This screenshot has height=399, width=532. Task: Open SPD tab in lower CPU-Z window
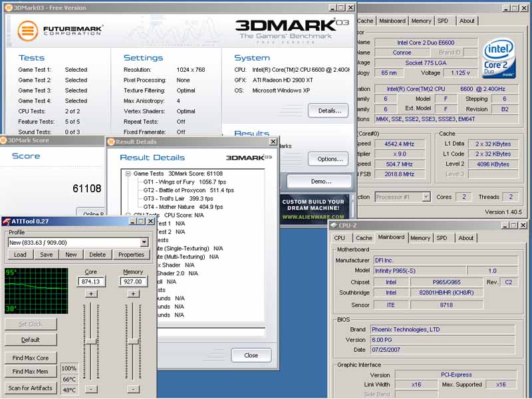tap(442, 238)
